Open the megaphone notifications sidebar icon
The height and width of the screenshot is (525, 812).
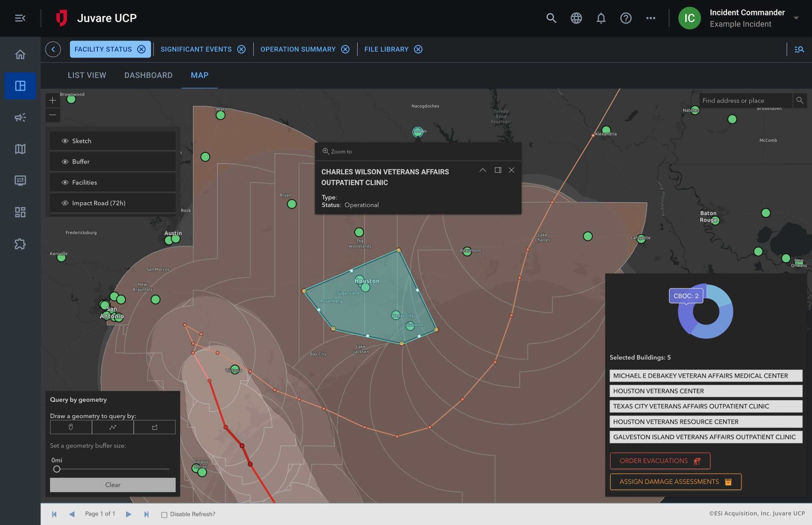20,117
